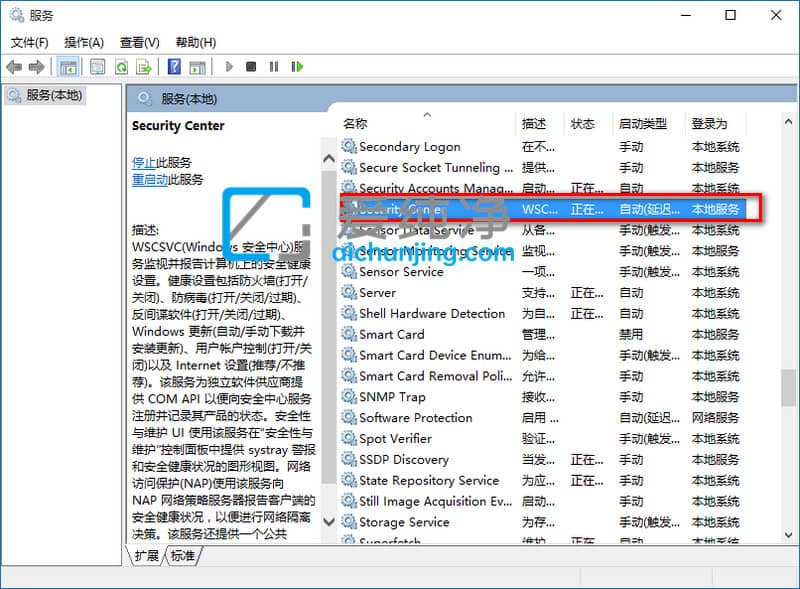Restart the selected service with the restart icon
The image size is (800, 589).
[297, 67]
